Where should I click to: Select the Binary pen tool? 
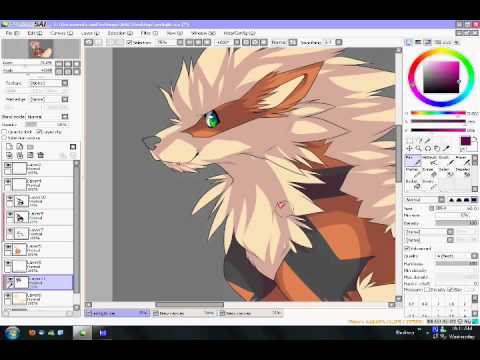[430, 185]
